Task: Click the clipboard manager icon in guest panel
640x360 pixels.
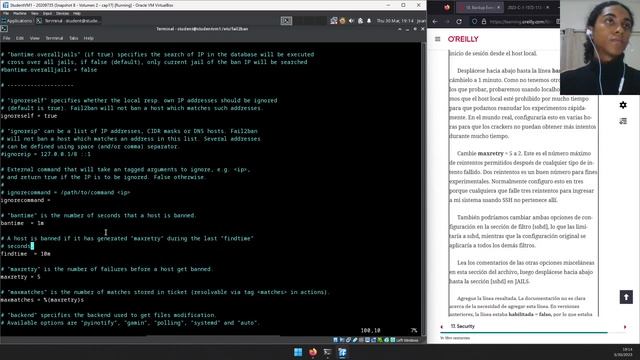Action: (360, 21)
